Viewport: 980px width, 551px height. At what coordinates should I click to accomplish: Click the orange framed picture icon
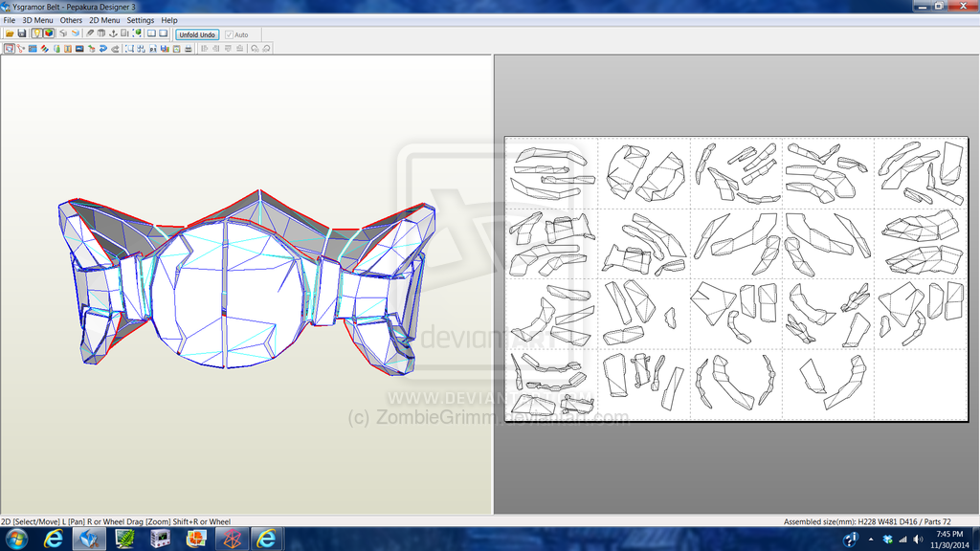click(176, 48)
